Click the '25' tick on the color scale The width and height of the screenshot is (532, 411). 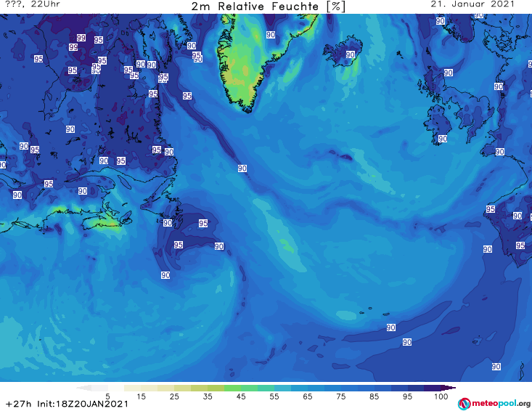[174, 396]
